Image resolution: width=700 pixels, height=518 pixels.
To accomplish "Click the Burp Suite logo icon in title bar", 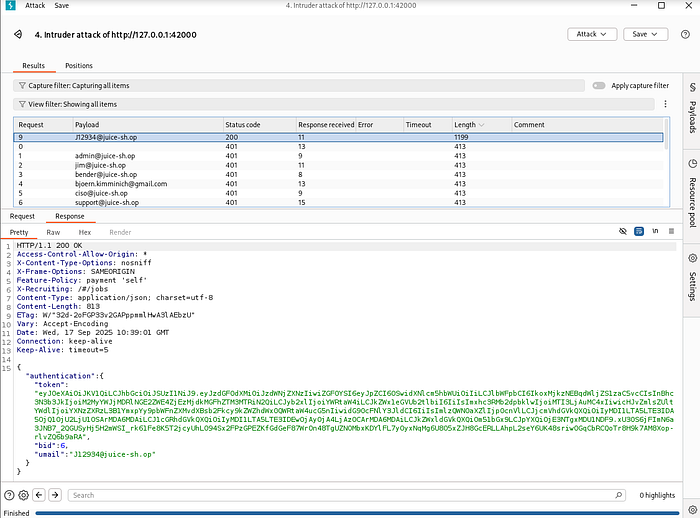I will 10,5.
